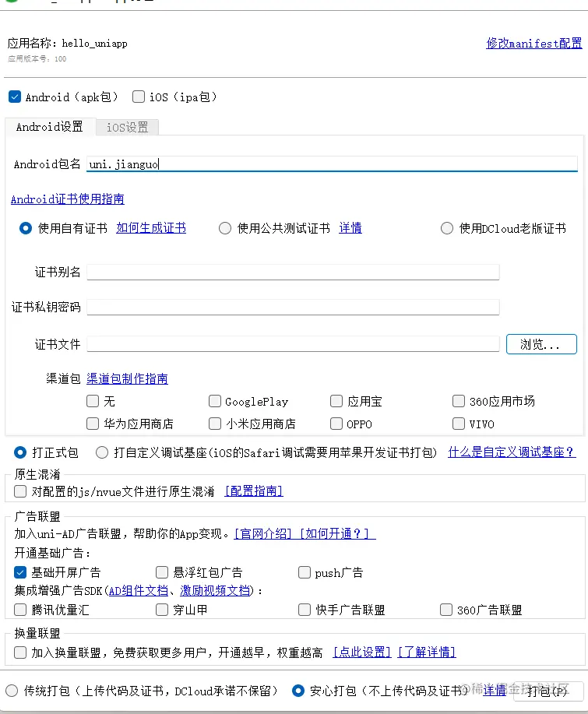The image size is (588, 714).
Task: Select 打自定义调试基座 radio option
Action: point(101,452)
